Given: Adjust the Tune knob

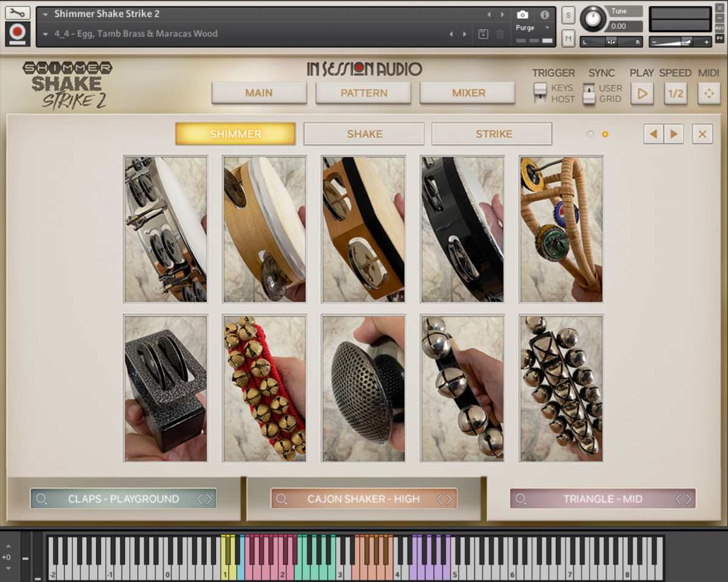Looking at the screenshot, I should point(593,19).
